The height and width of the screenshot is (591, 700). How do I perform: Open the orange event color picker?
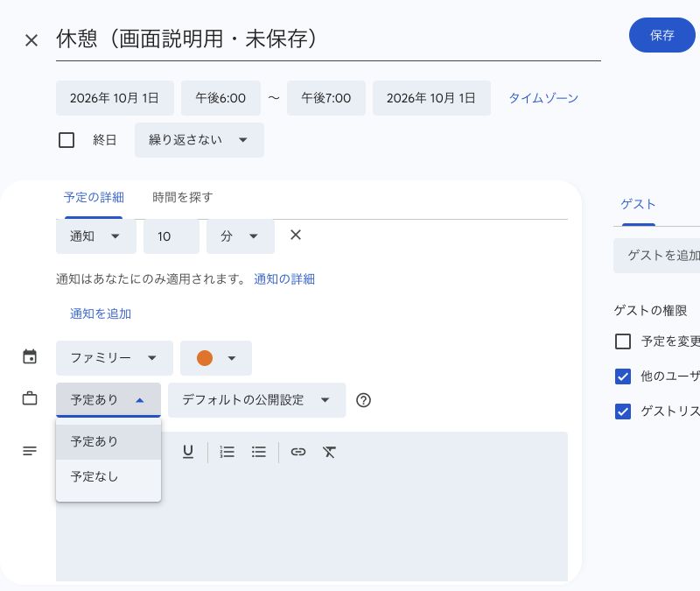click(216, 358)
